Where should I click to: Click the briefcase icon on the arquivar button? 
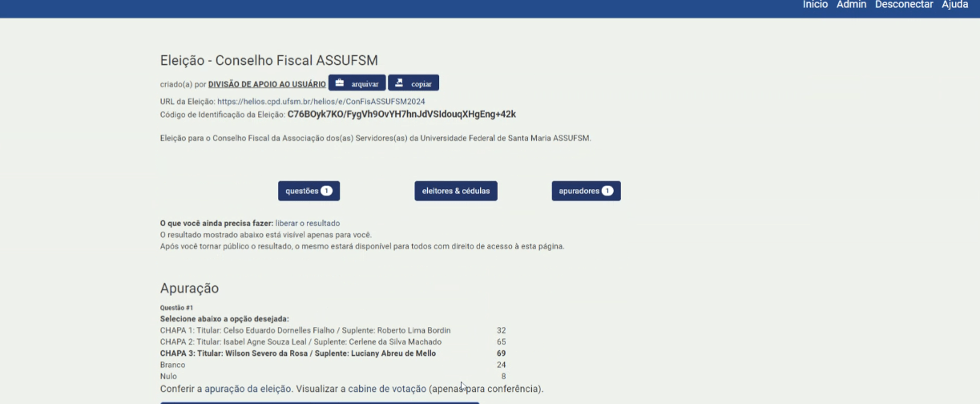340,83
